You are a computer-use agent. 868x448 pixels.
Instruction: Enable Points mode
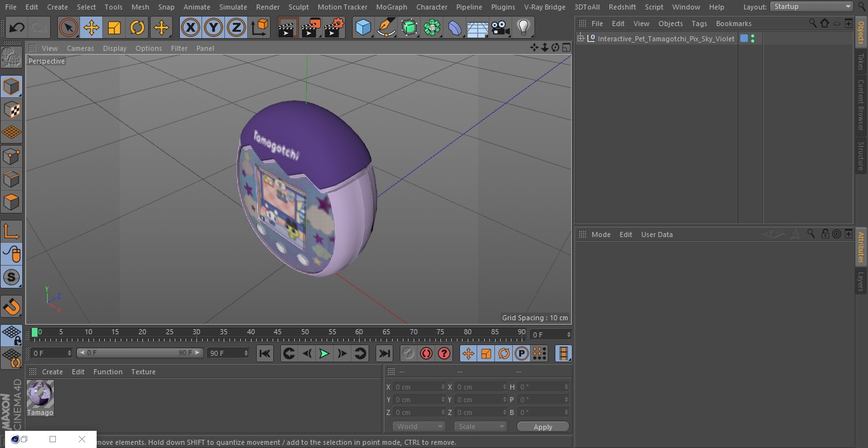coord(11,156)
